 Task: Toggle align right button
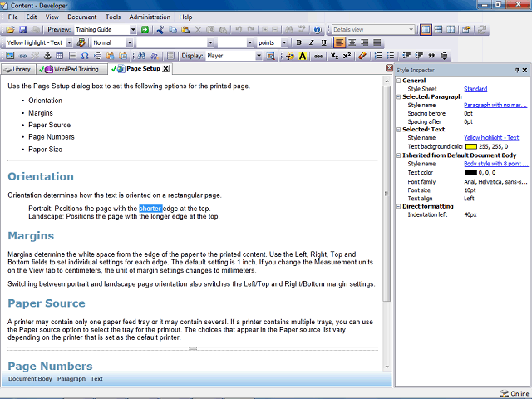(365, 42)
